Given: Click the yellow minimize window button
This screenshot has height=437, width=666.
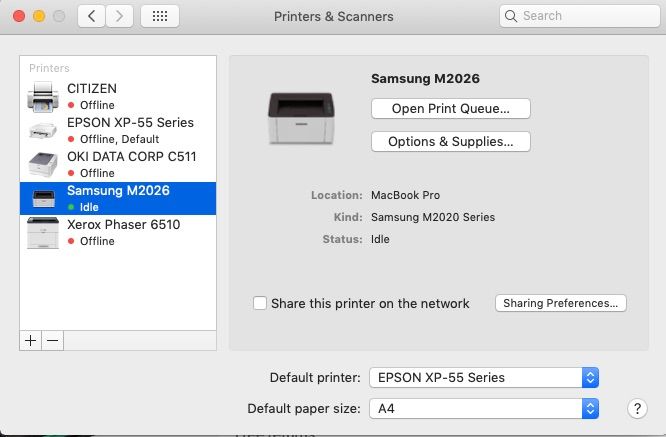Looking at the screenshot, I should [x=39, y=16].
